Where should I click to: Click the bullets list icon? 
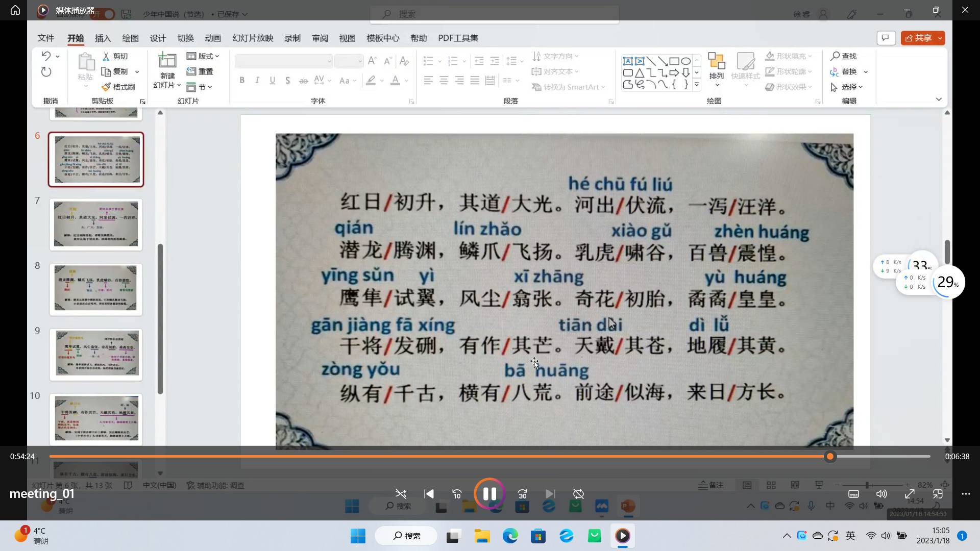tap(428, 61)
